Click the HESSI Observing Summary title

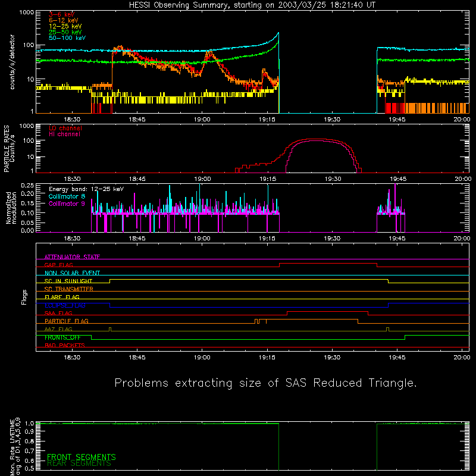click(252, 5)
